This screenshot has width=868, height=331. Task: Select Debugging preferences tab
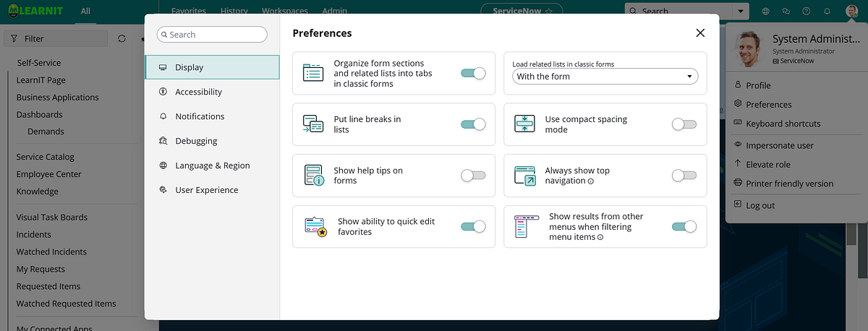click(x=212, y=141)
